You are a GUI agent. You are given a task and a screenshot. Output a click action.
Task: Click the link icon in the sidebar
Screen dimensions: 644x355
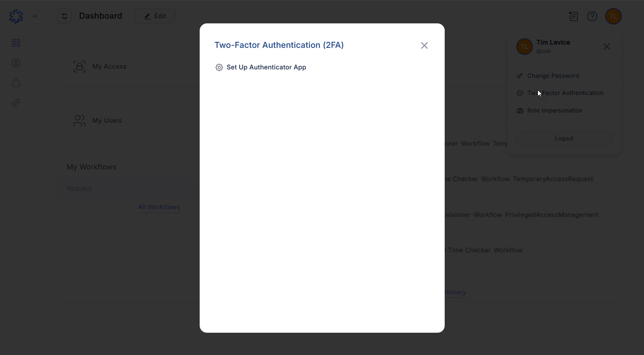coord(16,103)
